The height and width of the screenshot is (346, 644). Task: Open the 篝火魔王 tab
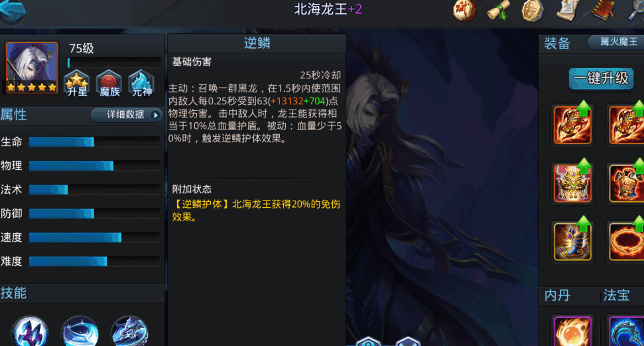tap(617, 42)
